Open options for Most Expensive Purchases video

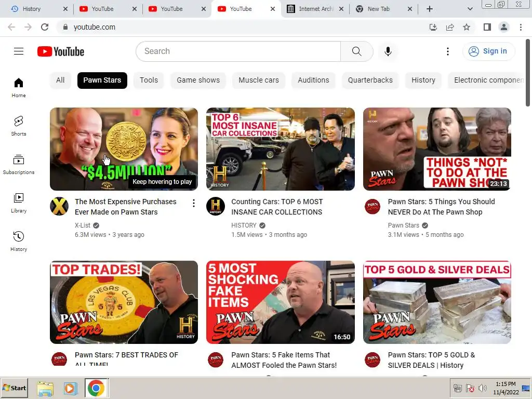coord(193,203)
